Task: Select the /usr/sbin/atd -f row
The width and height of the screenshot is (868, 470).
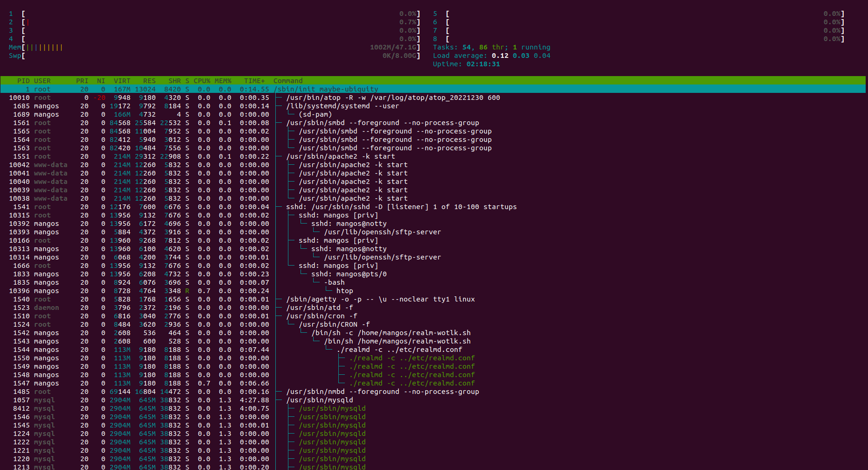Action: 433,308
